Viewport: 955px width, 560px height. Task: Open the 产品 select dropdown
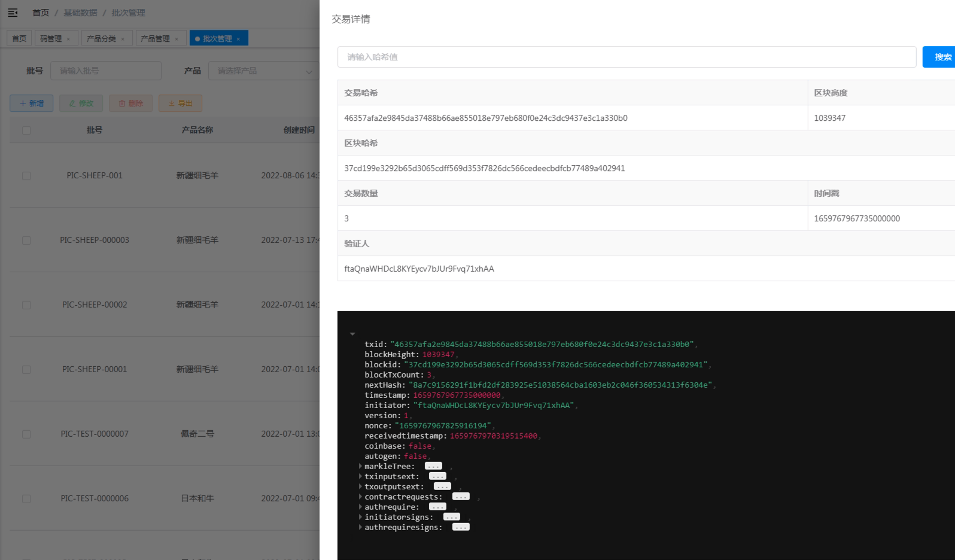pyautogui.click(x=264, y=71)
